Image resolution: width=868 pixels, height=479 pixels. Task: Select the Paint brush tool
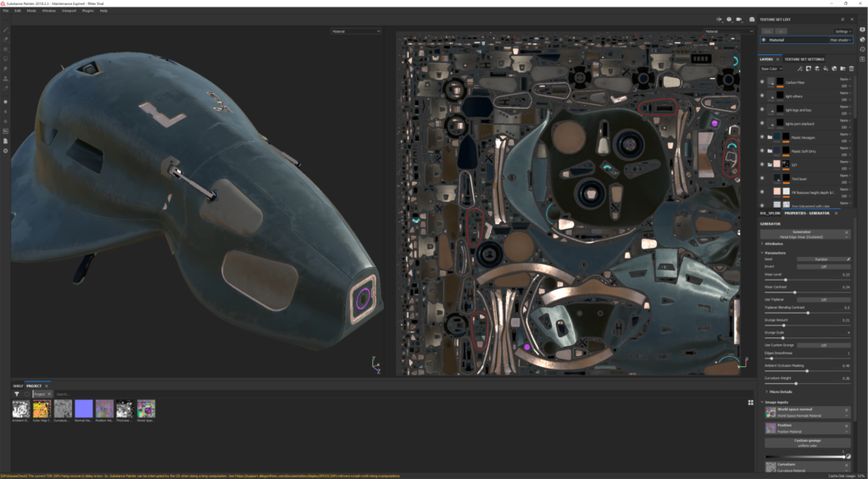coord(6,30)
